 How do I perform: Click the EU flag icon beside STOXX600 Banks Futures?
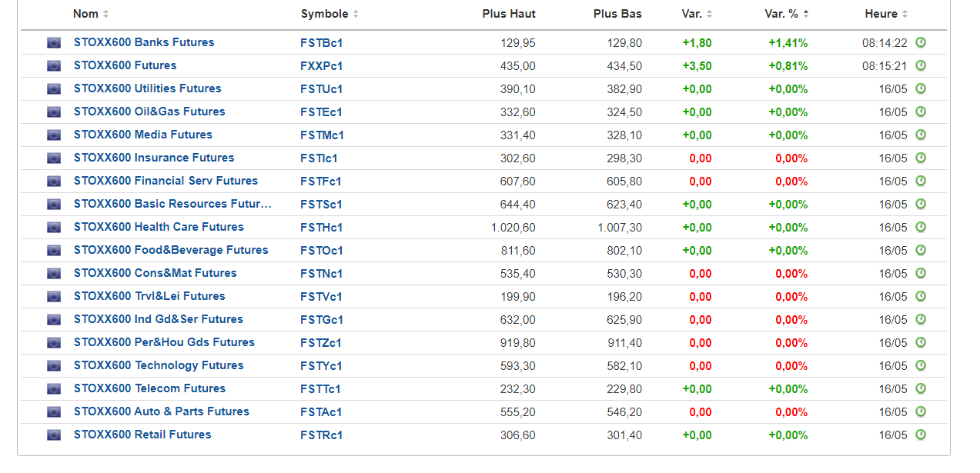[53, 43]
